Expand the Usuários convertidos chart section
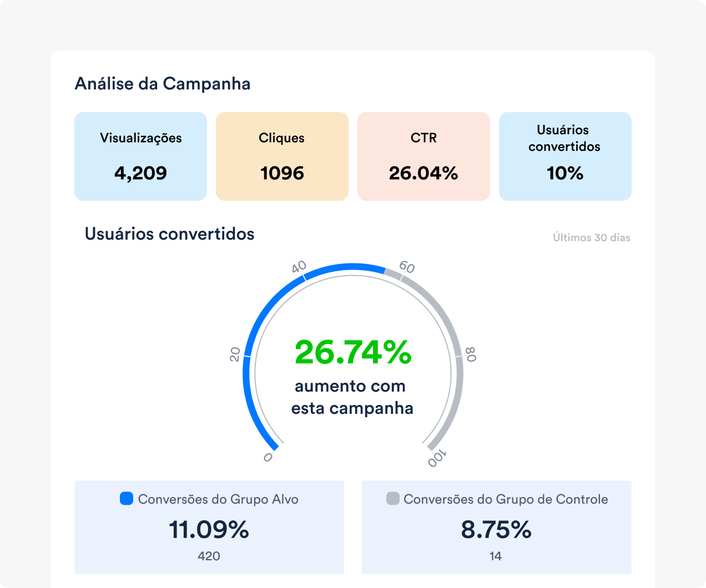 coord(169,234)
